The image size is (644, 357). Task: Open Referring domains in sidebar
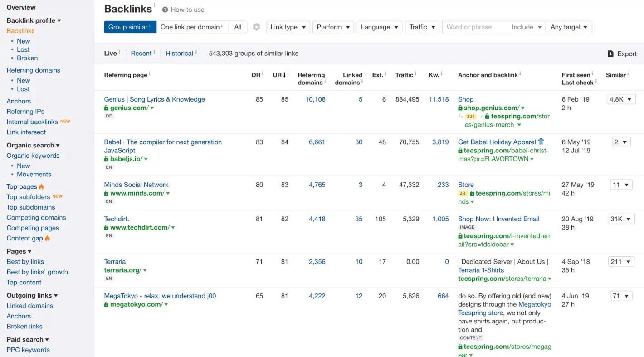point(33,70)
